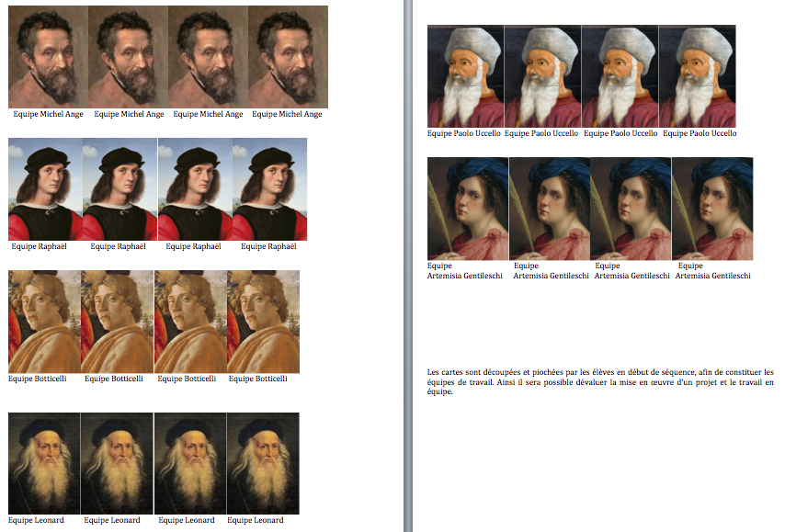Select the second Michel Ange portrait from left

tap(129, 57)
